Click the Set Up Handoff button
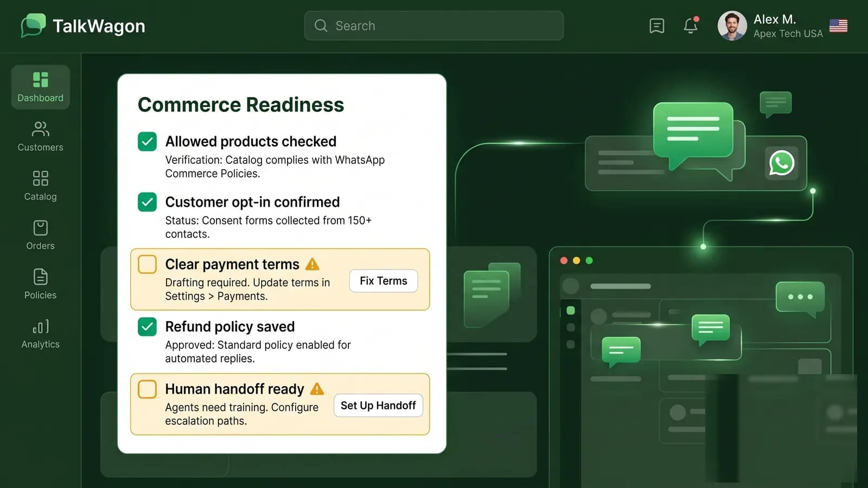 click(x=378, y=406)
